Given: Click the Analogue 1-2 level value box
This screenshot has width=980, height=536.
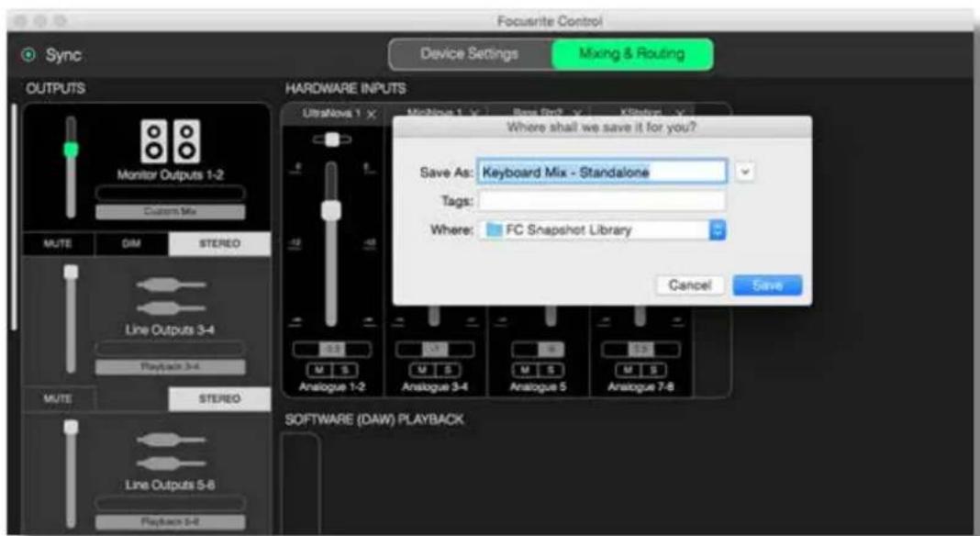Looking at the screenshot, I should pos(332,349).
